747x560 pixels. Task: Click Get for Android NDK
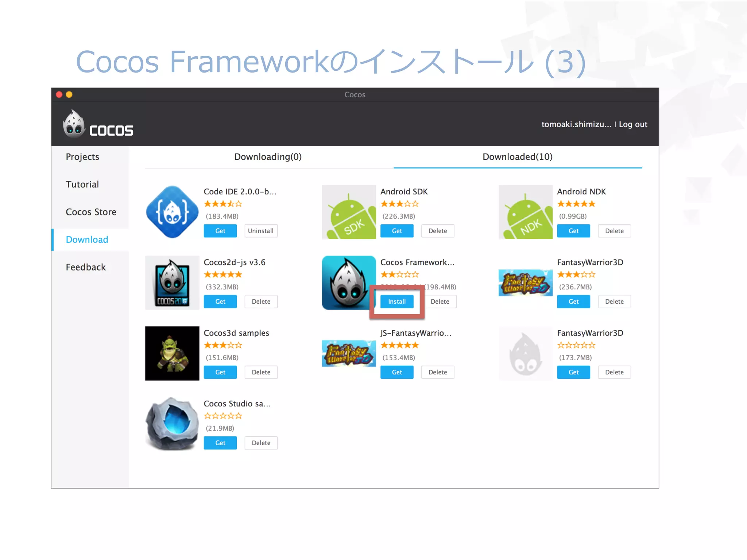click(x=573, y=231)
